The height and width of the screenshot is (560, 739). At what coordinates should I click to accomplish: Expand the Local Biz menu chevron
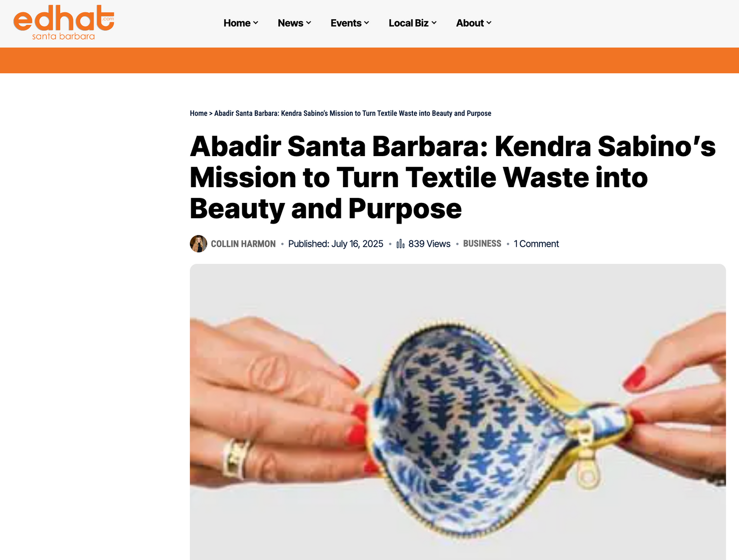pos(434,23)
